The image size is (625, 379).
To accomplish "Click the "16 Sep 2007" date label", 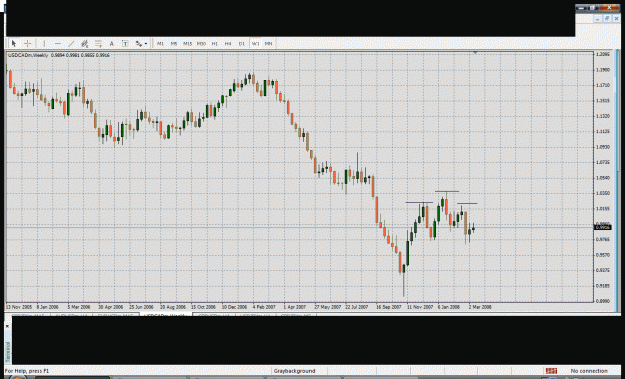I will click(389, 307).
